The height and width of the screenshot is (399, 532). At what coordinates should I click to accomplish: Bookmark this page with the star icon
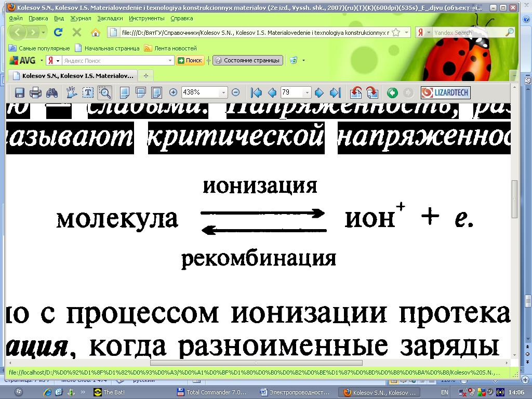tap(395, 33)
